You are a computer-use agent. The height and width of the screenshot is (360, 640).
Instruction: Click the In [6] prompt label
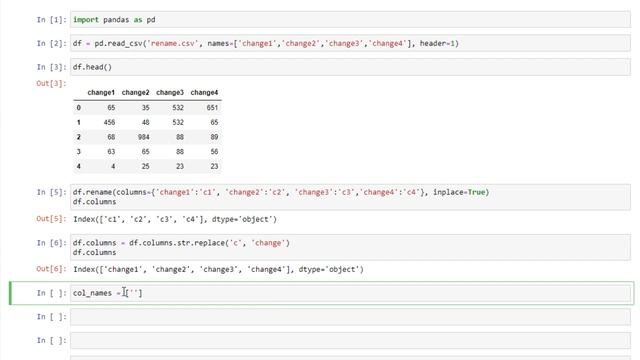point(51,243)
